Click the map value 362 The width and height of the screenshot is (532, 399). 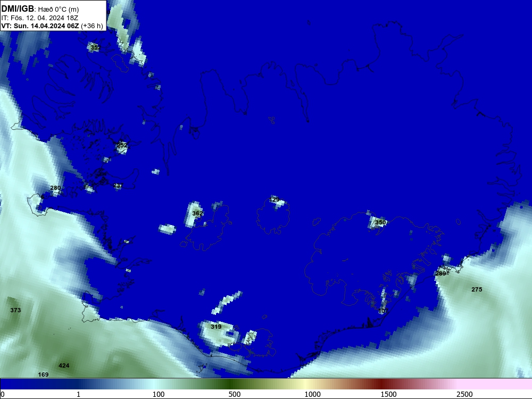click(197, 213)
